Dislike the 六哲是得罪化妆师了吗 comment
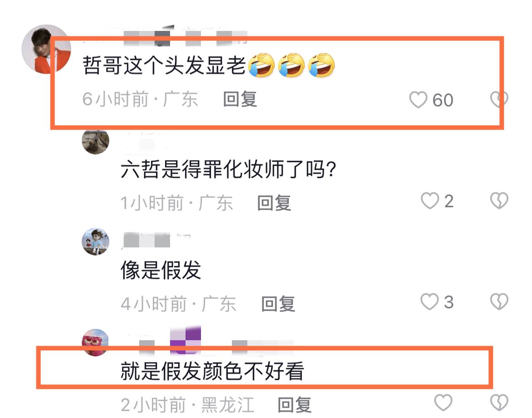The height and width of the screenshot is (418, 532). (x=499, y=200)
